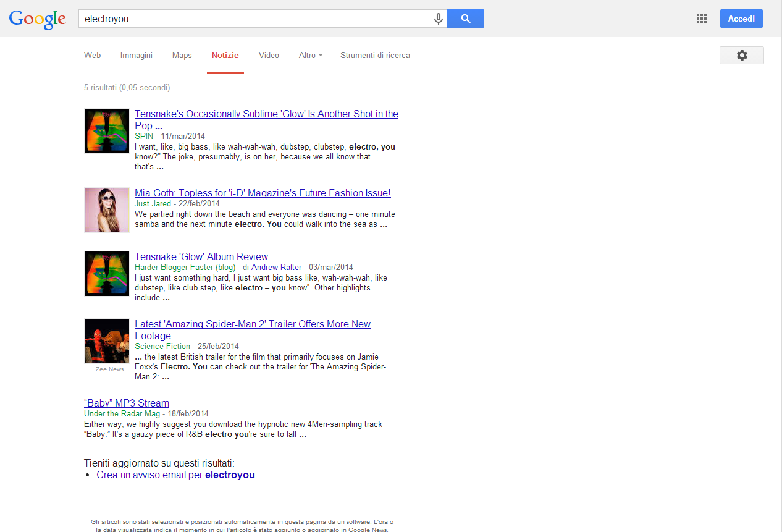Image resolution: width=782 pixels, height=532 pixels.
Task: Click Crea un avviso email per electroyou
Action: point(175,475)
